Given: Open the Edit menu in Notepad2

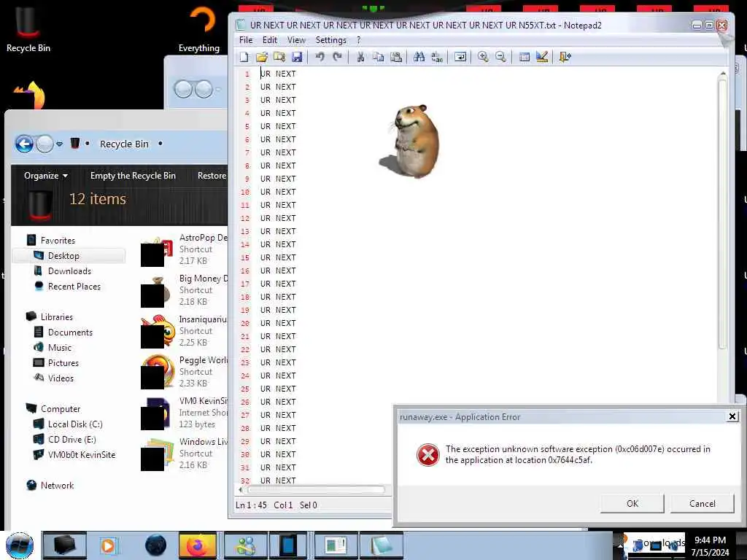Looking at the screenshot, I should (x=270, y=40).
